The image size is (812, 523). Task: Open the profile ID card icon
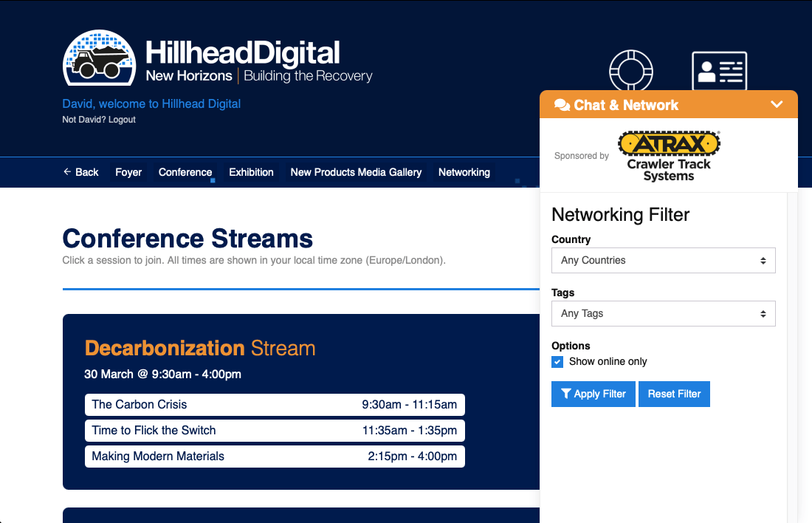[719, 71]
